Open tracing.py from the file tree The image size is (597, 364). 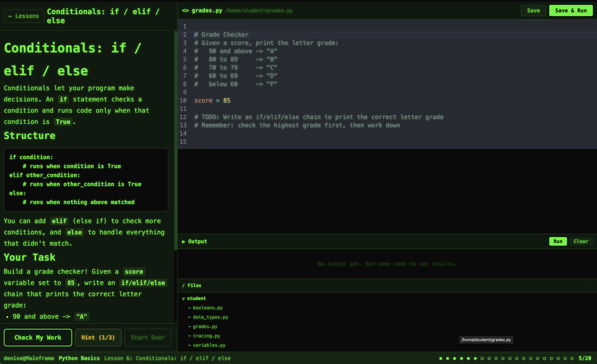click(206, 336)
